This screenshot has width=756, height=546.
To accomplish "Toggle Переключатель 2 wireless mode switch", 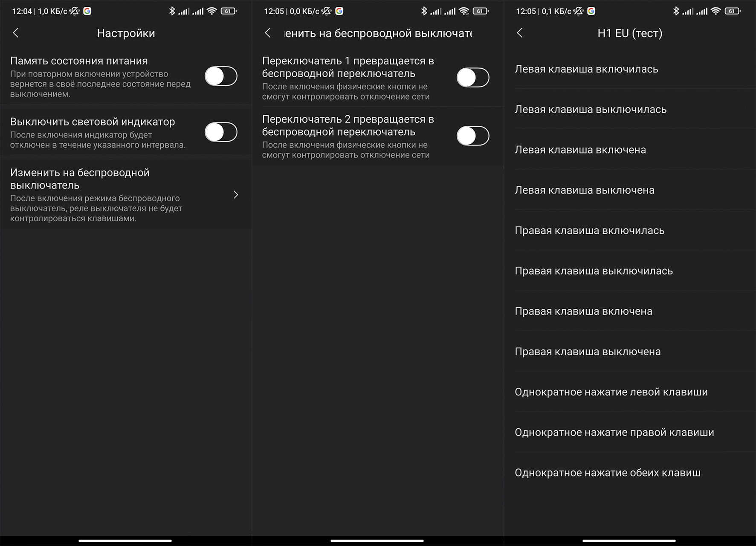I will pyautogui.click(x=473, y=136).
